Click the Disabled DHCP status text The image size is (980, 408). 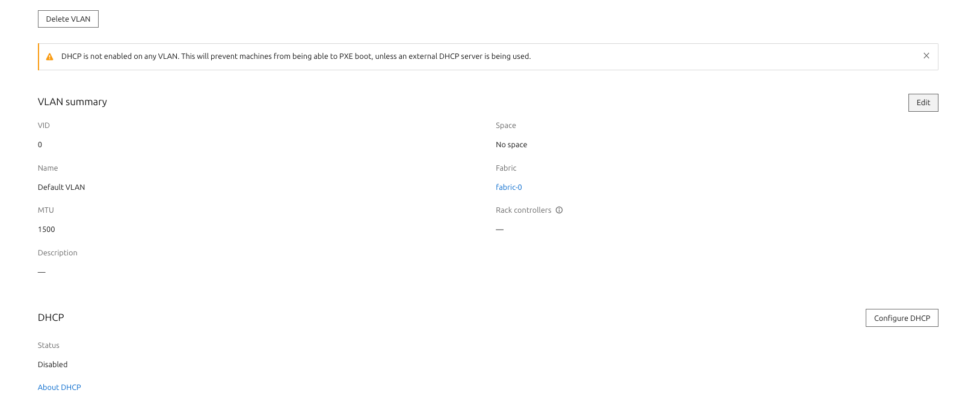(52, 365)
